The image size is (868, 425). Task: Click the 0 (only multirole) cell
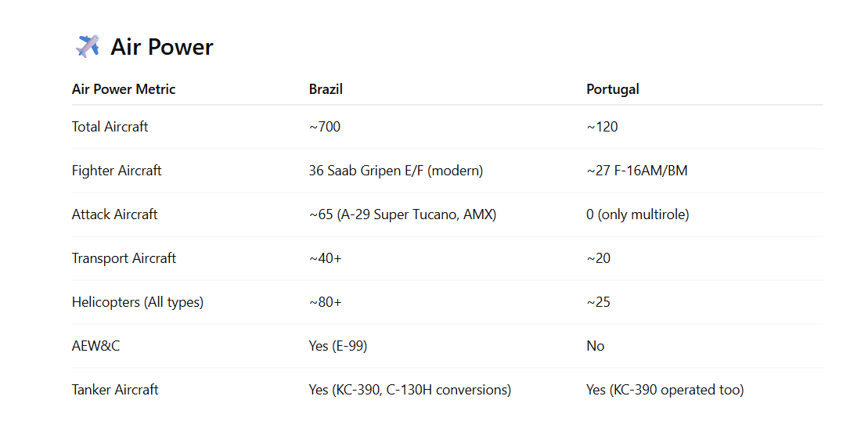click(638, 214)
